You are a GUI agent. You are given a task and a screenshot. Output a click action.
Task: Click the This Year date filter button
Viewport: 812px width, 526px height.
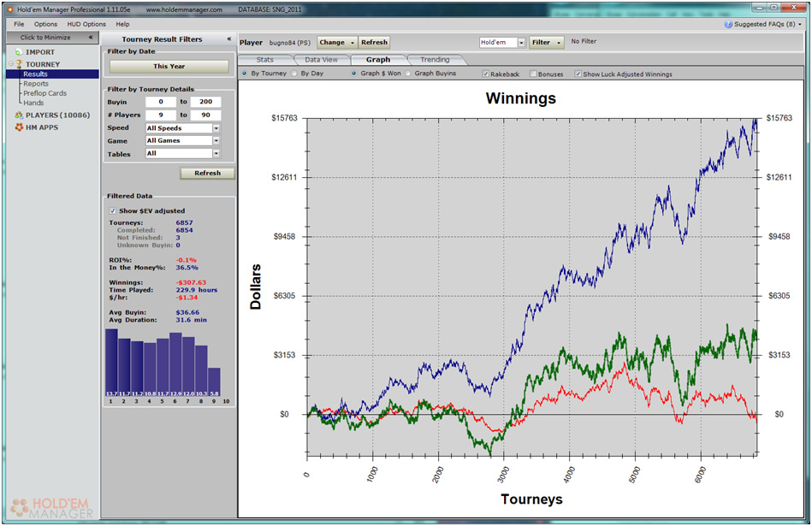point(169,66)
